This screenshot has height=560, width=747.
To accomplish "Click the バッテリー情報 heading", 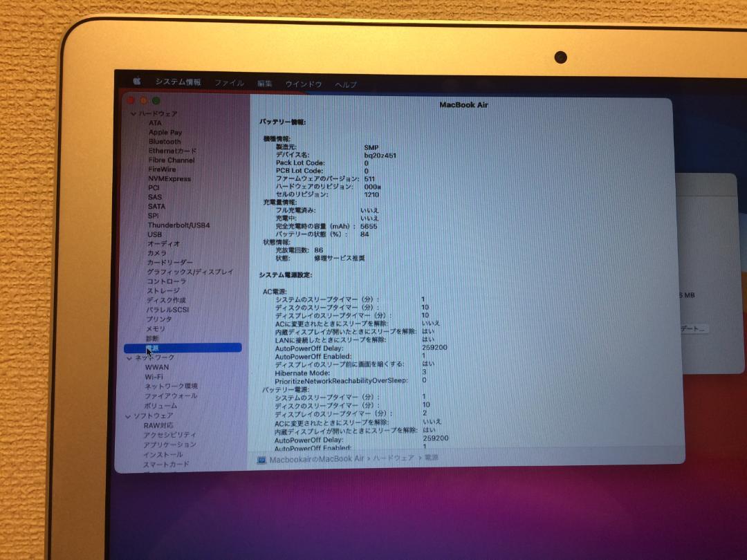I will click(282, 122).
